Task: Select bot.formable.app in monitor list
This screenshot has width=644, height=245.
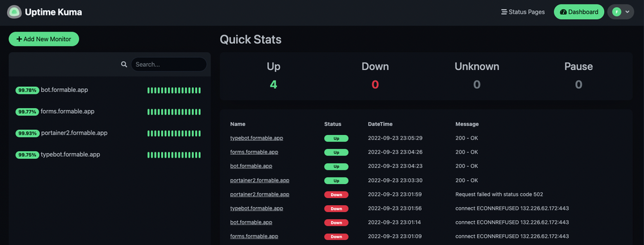Action: [109, 90]
